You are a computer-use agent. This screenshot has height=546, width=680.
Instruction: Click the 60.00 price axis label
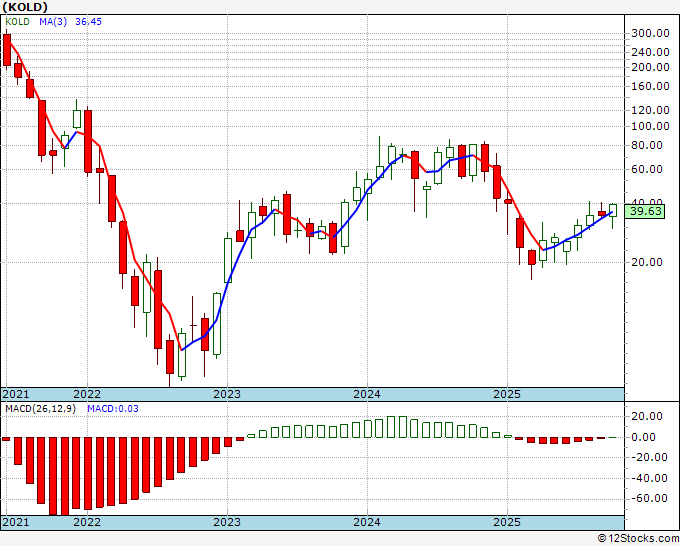pyautogui.click(x=647, y=169)
